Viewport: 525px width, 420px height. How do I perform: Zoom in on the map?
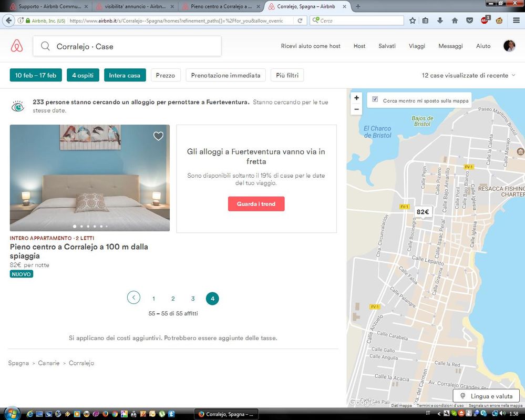coord(357,98)
